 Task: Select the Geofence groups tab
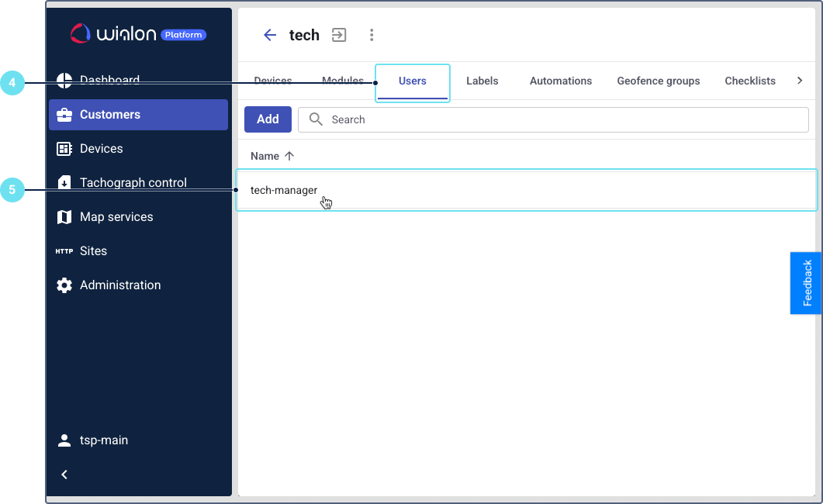click(x=658, y=81)
